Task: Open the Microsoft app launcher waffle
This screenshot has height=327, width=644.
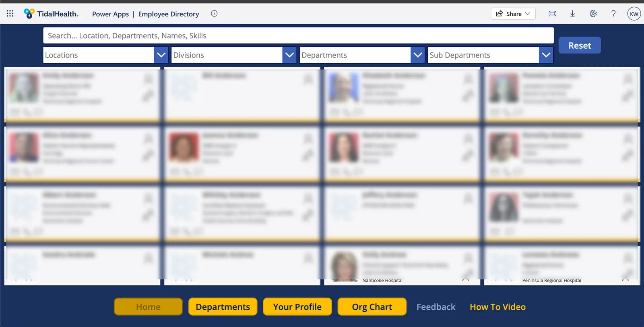Action: click(x=10, y=14)
